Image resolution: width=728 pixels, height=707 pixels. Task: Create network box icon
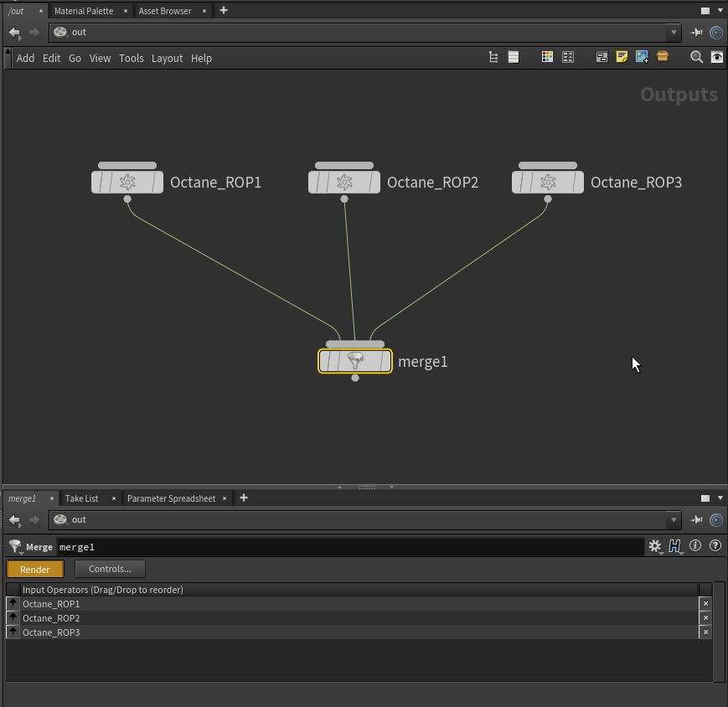[x=602, y=57]
